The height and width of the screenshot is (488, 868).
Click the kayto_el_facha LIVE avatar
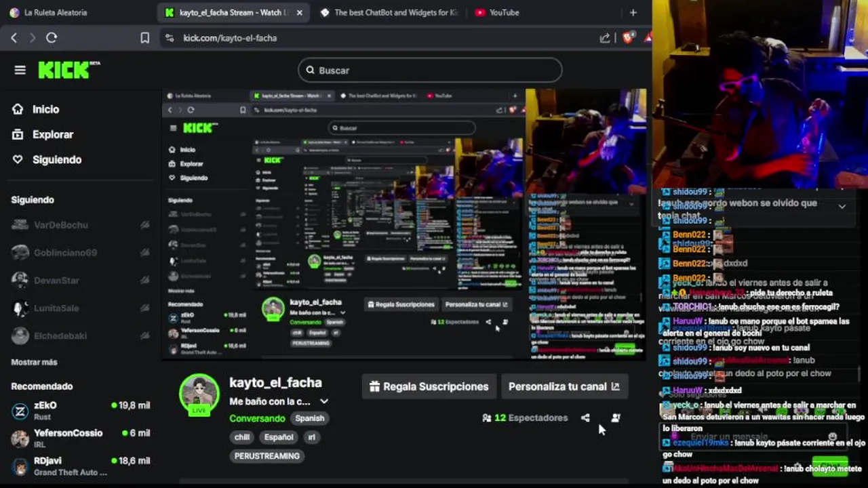(199, 394)
